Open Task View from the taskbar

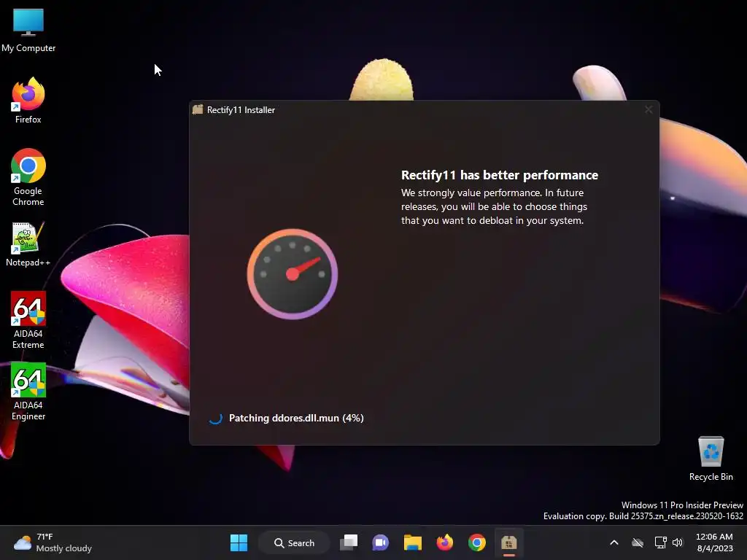coord(349,542)
